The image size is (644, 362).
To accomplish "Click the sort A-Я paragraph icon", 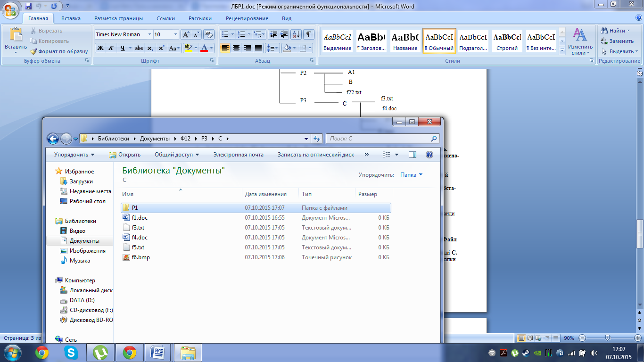I will tap(296, 34).
